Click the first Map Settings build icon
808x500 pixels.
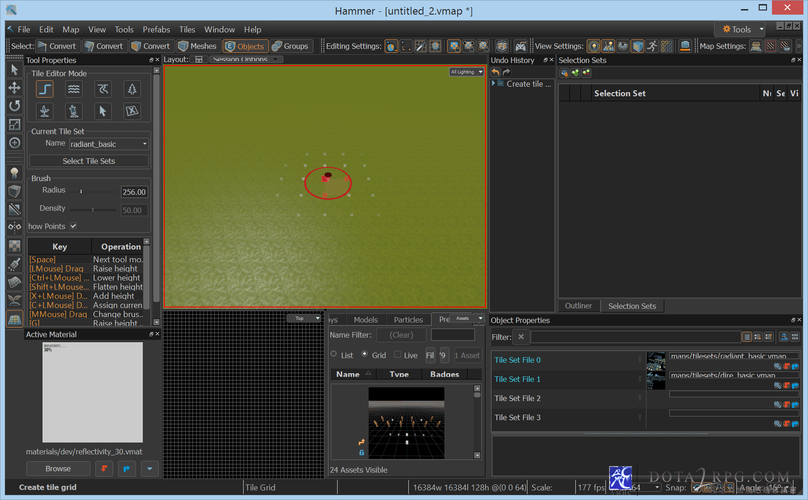(x=756, y=46)
